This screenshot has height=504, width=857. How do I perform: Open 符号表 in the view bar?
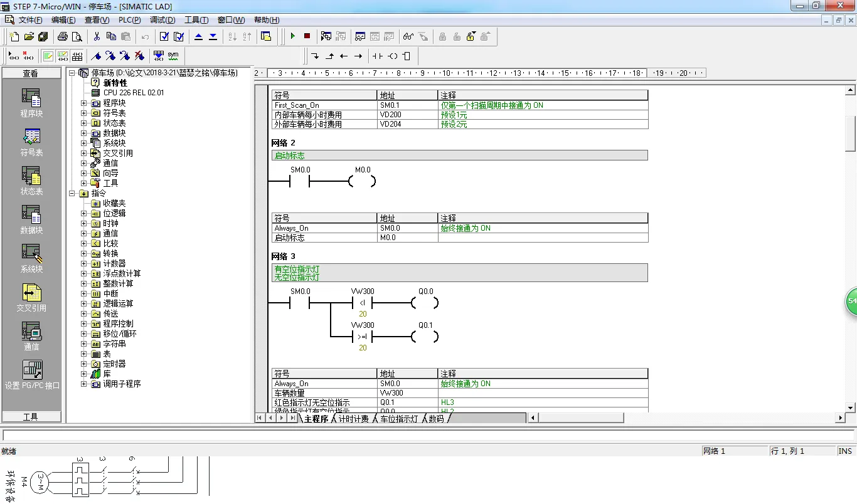tap(31, 142)
